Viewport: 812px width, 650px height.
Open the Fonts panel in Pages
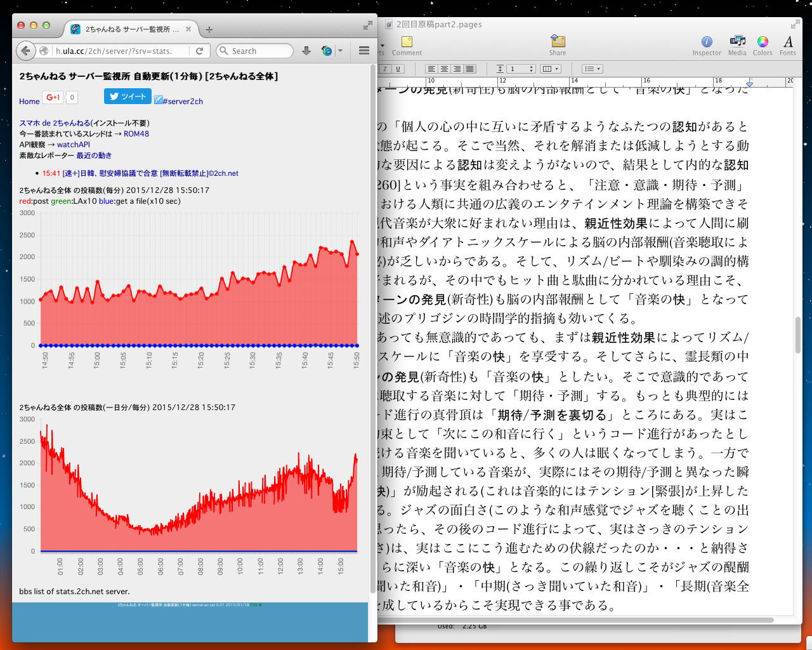point(788,46)
